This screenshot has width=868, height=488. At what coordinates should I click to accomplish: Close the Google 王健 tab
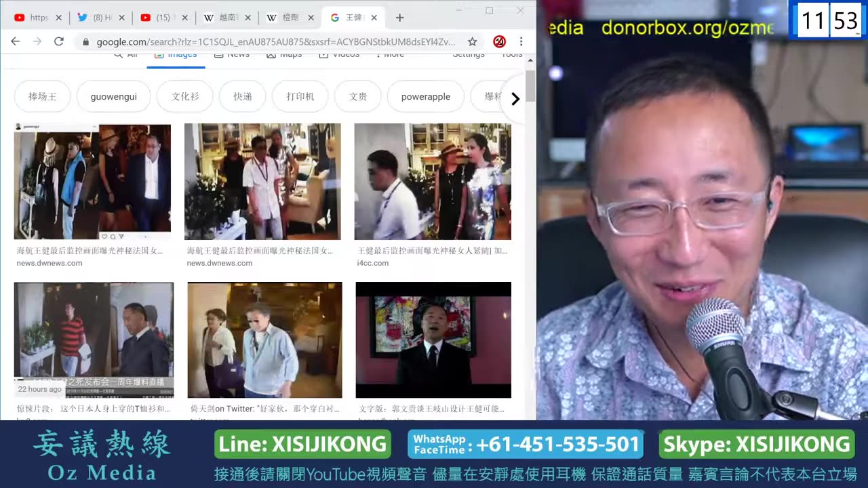374,18
